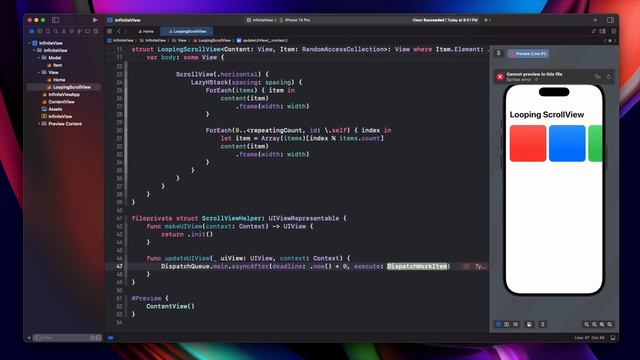
Task: Toggle the navigator sidebar visibility
Action: [56, 20]
